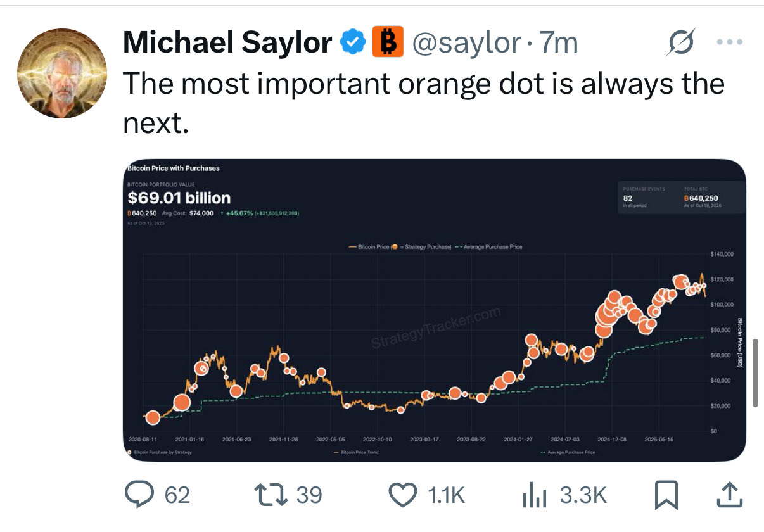Click the $69.01 billion value in chart

click(x=179, y=198)
